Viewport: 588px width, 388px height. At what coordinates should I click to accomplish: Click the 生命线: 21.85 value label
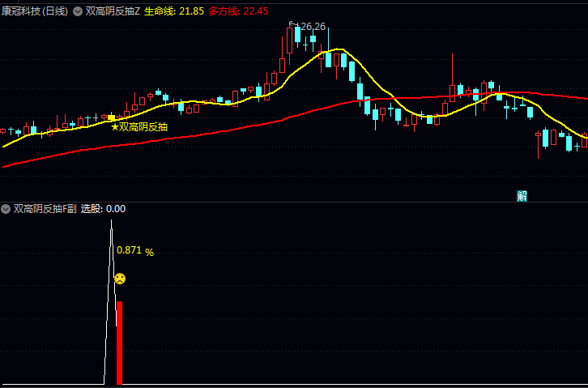coord(174,11)
